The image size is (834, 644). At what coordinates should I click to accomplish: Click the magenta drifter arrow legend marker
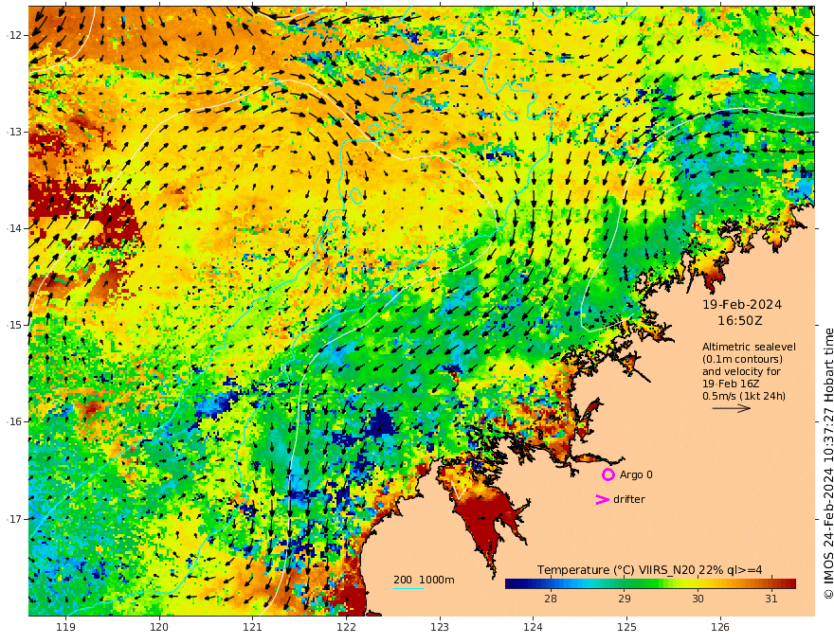tap(602, 499)
